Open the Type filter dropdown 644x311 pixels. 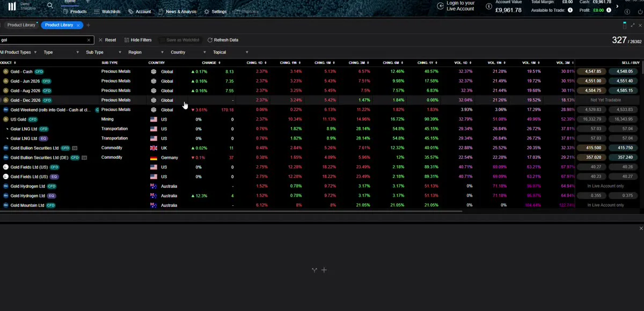[61, 52]
